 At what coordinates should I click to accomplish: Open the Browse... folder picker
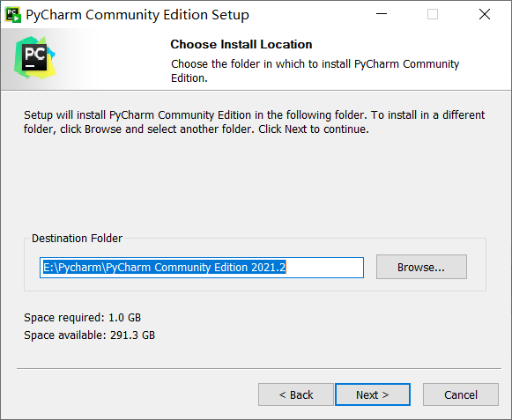coord(421,267)
